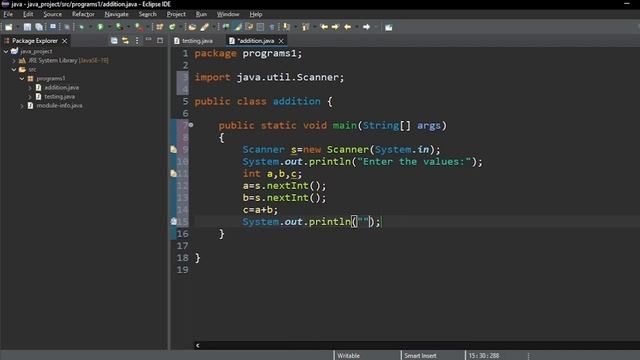
Task: Minimize the Package Explorer panel
Action: [x=149, y=40]
